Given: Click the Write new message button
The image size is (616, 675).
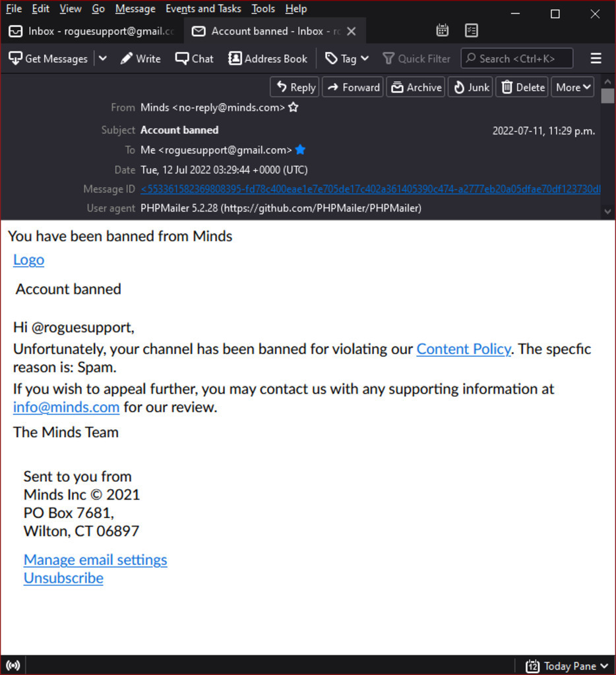Looking at the screenshot, I should point(140,59).
